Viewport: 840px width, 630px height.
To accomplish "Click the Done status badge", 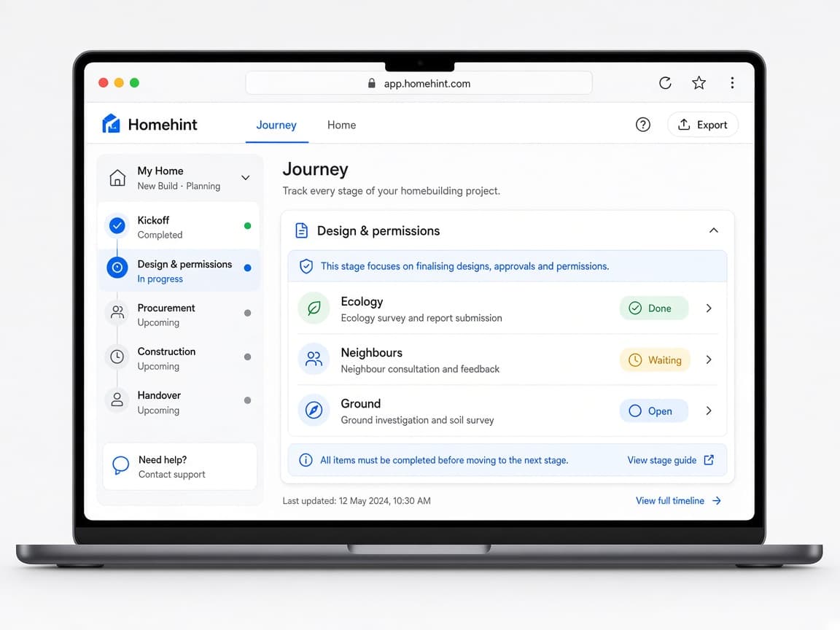I will (653, 308).
